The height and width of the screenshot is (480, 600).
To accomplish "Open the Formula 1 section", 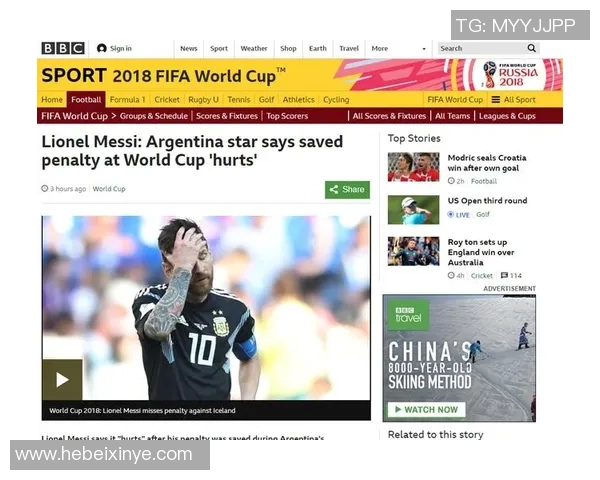I will pos(127,100).
